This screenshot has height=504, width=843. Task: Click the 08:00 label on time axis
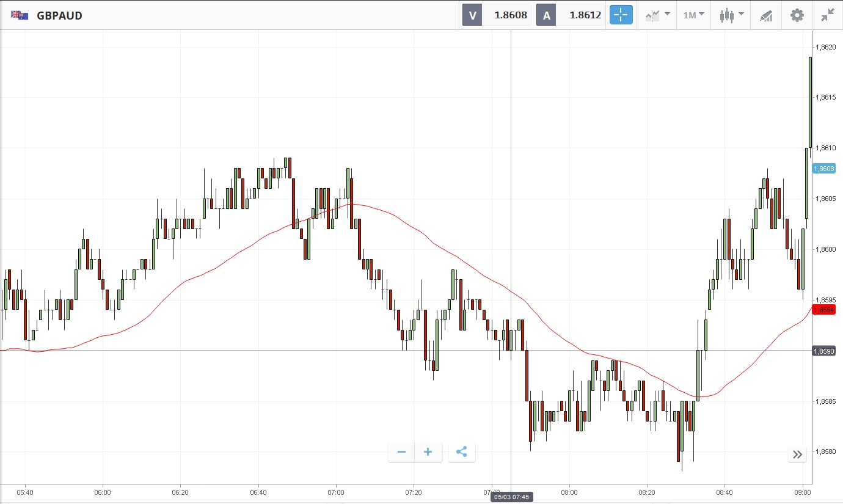point(569,492)
